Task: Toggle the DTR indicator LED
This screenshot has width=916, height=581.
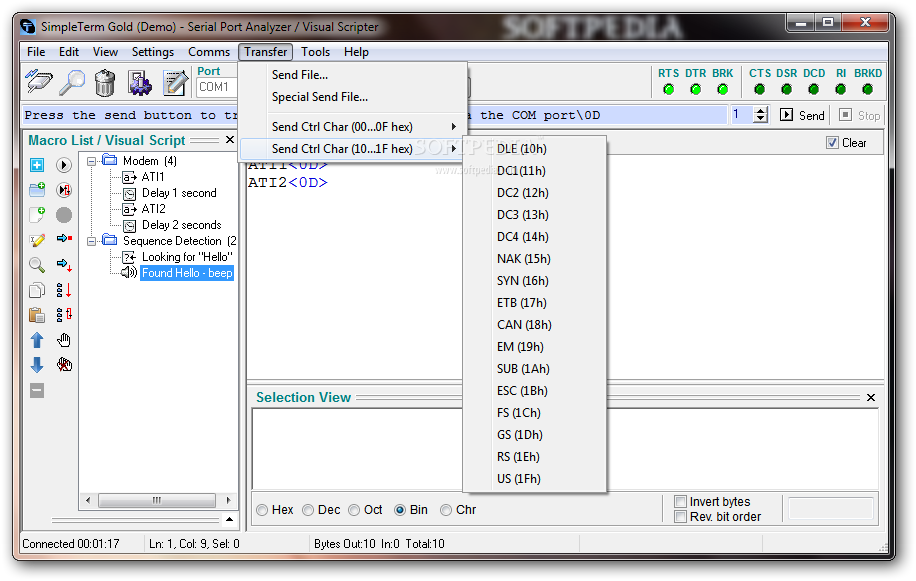Action: click(696, 89)
